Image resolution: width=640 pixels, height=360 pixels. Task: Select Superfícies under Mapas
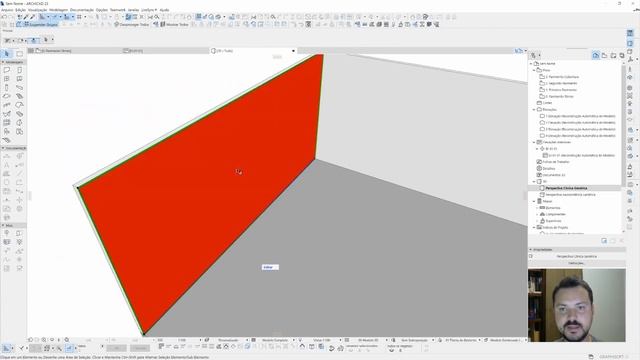click(x=553, y=221)
